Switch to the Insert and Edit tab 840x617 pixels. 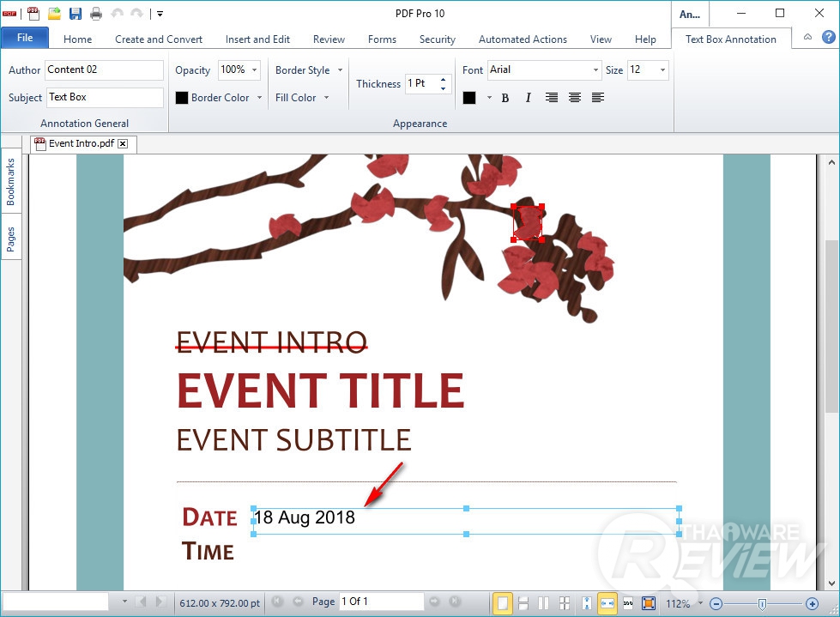(257, 39)
